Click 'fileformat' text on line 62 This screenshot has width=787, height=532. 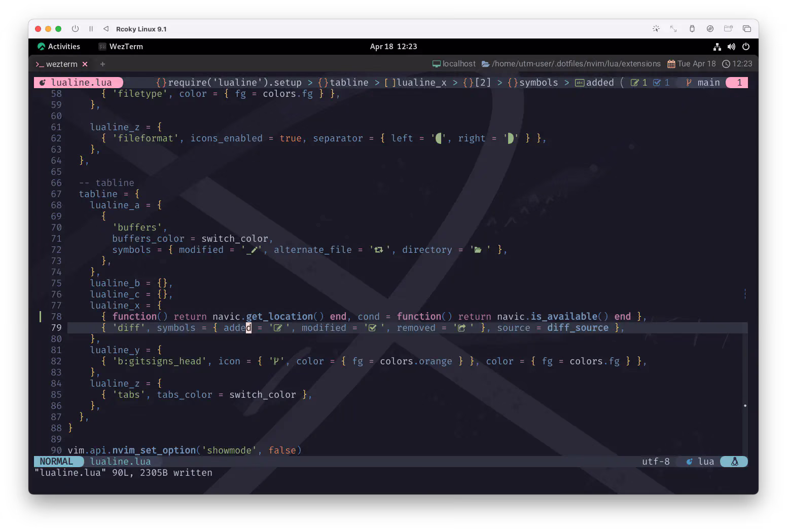[145, 138]
